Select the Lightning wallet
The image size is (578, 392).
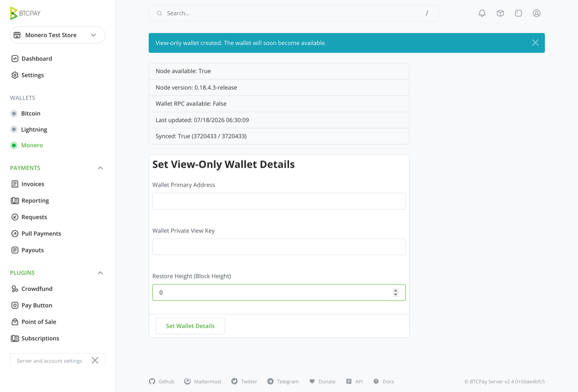(x=34, y=129)
